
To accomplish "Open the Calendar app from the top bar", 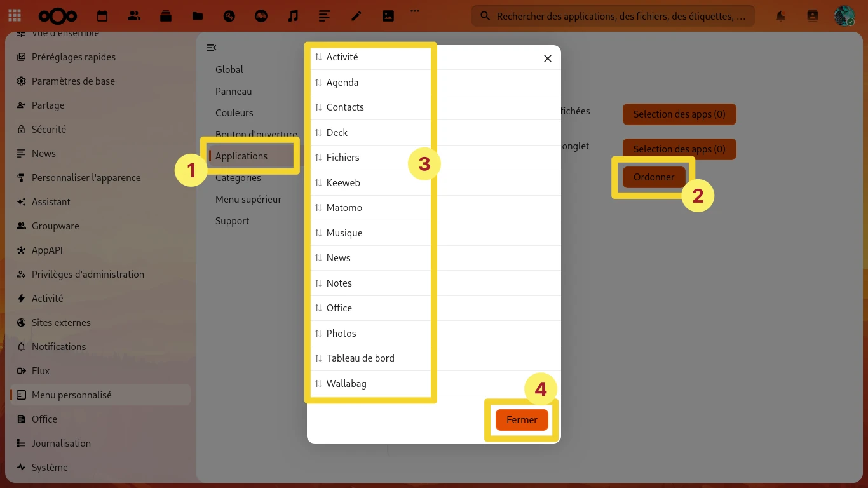I will (102, 16).
